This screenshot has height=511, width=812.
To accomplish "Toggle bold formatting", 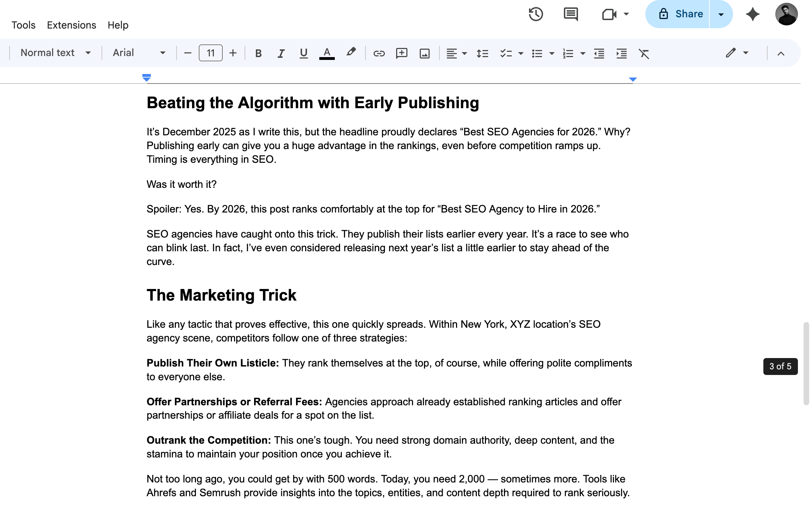I will (258, 53).
